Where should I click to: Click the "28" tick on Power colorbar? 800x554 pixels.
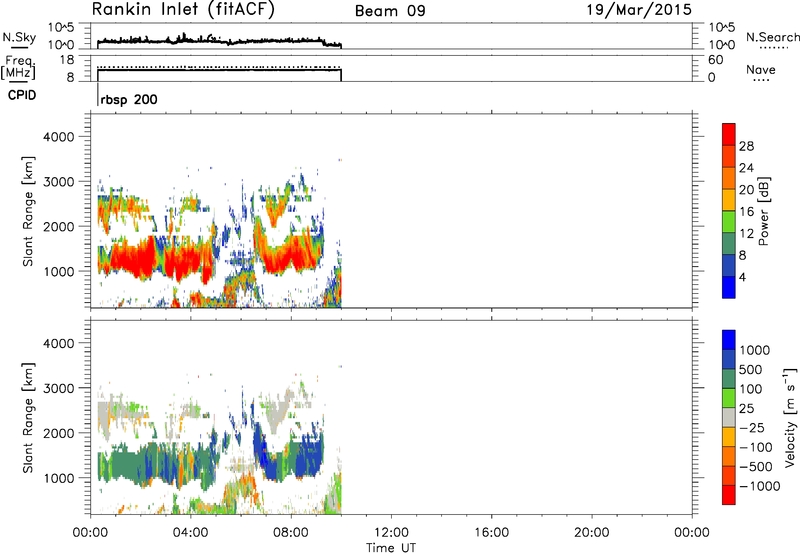point(746,146)
